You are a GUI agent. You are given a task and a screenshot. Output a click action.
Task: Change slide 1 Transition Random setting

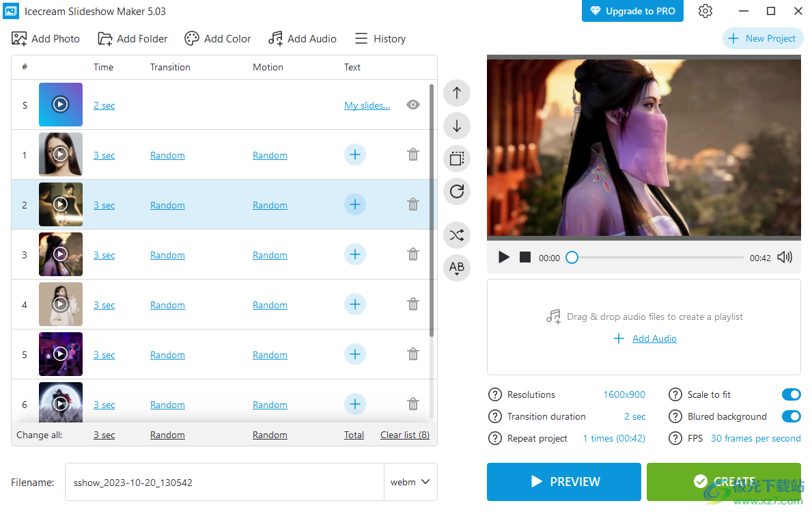point(167,155)
